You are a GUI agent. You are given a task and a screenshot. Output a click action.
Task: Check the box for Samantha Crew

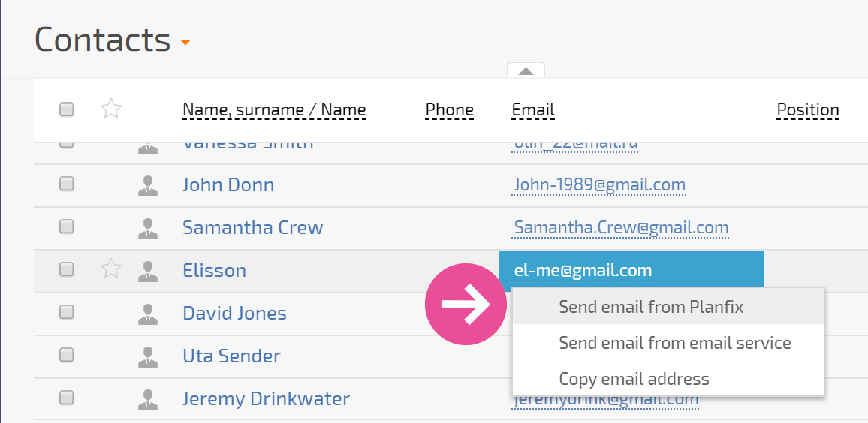click(x=66, y=226)
